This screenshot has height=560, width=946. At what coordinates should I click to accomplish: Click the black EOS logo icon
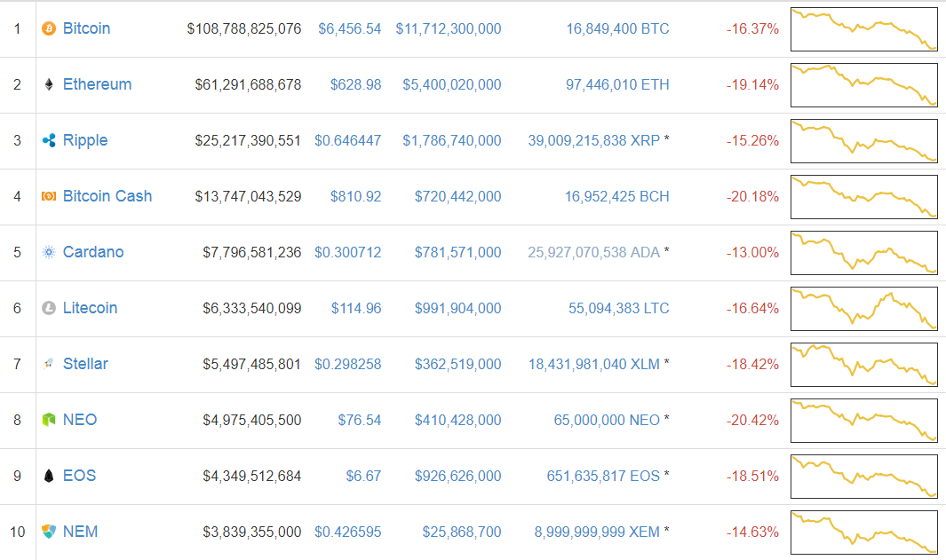(x=49, y=476)
